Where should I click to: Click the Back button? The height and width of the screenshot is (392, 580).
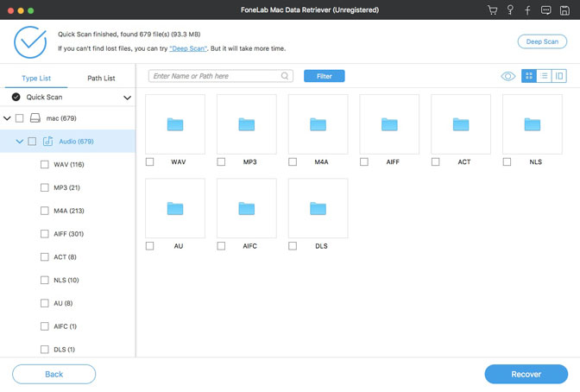[x=54, y=374]
